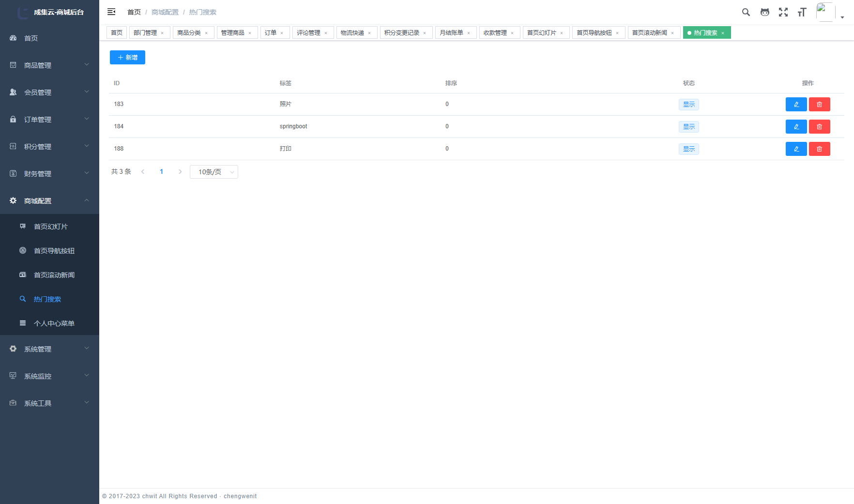Image resolution: width=854 pixels, height=504 pixels.
Task: Edit row 183 照片 with pencil button
Action: [x=796, y=105]
